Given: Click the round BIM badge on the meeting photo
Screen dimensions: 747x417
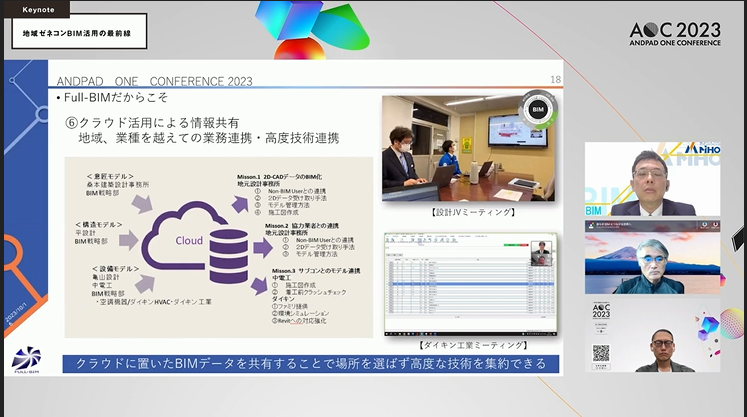Looking at the screenshot, I should (538, 109).
